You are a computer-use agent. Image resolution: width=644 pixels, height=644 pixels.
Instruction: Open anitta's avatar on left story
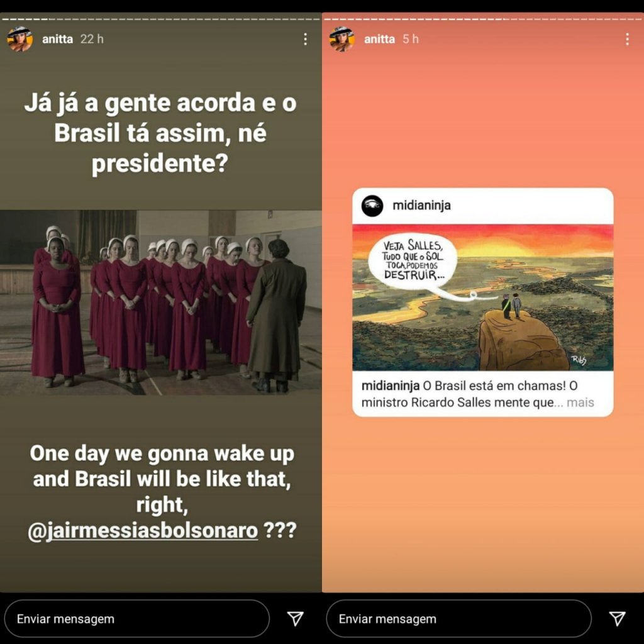(x=19, y=39)
